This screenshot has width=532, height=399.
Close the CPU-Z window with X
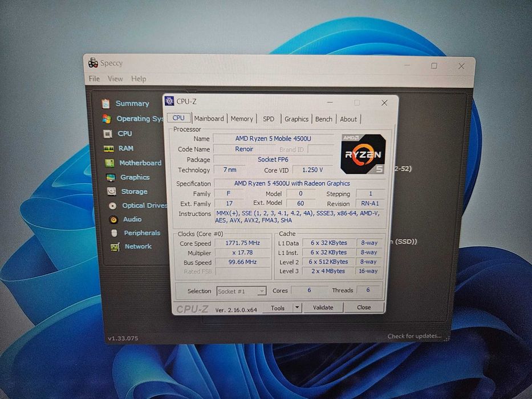(x=384, y=103)
